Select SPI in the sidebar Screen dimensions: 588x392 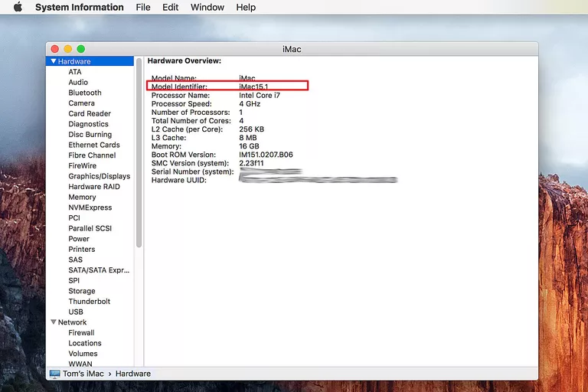(73, 280)
